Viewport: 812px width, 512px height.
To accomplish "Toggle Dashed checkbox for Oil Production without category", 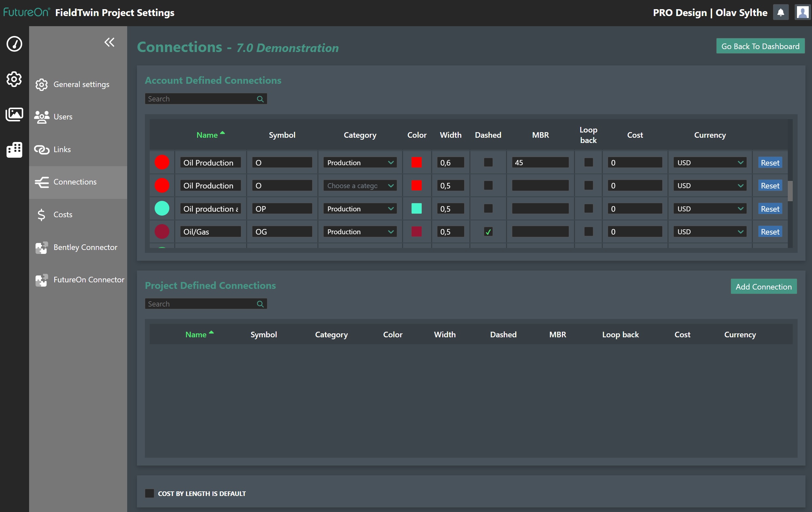I will (x=488, y=185).
